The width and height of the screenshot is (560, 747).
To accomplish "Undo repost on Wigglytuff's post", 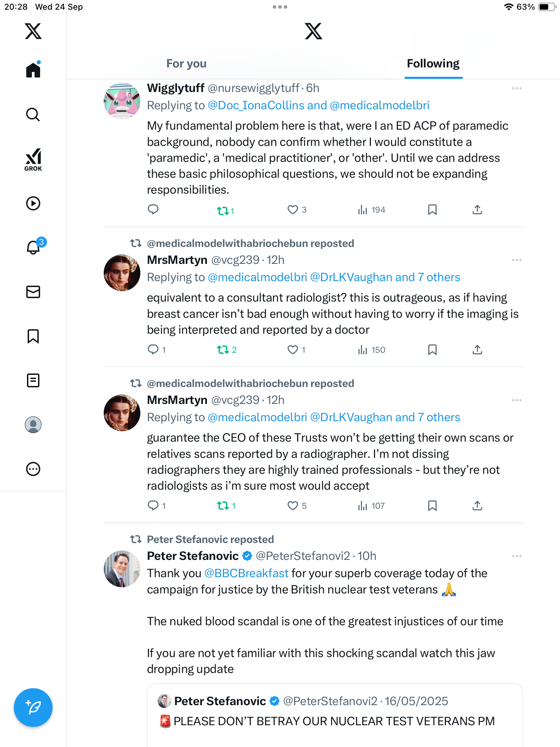I will 223,210.
